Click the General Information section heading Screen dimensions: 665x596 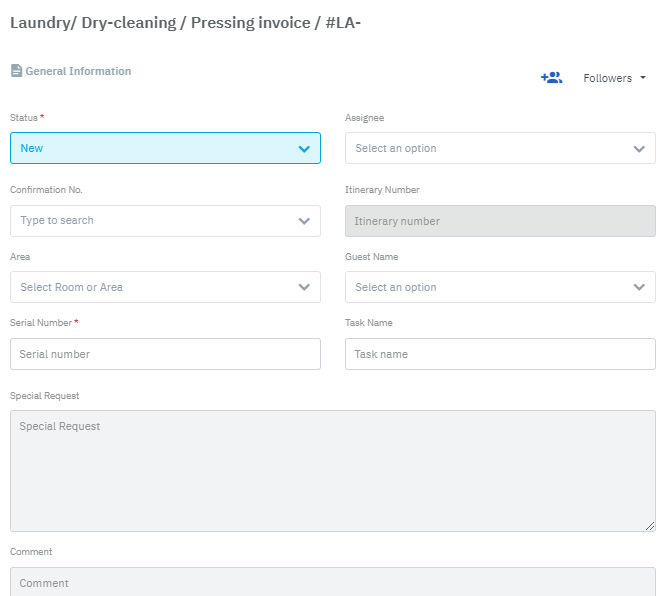(x=78, y=71)
